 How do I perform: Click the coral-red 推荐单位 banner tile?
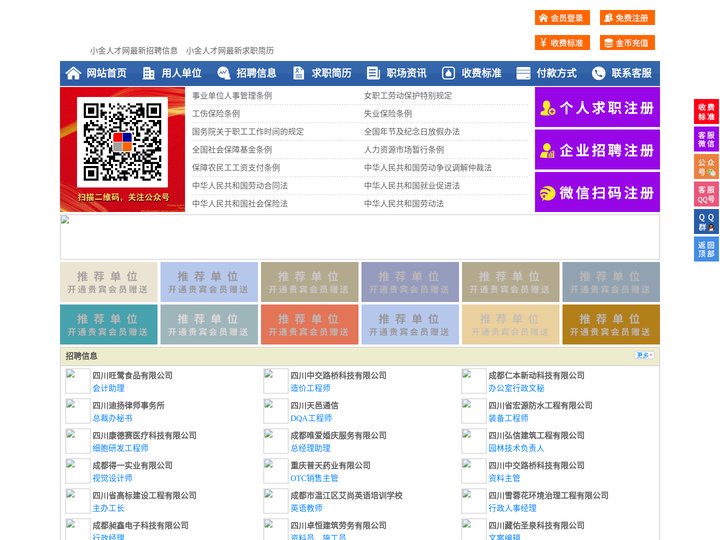(309, 324)
